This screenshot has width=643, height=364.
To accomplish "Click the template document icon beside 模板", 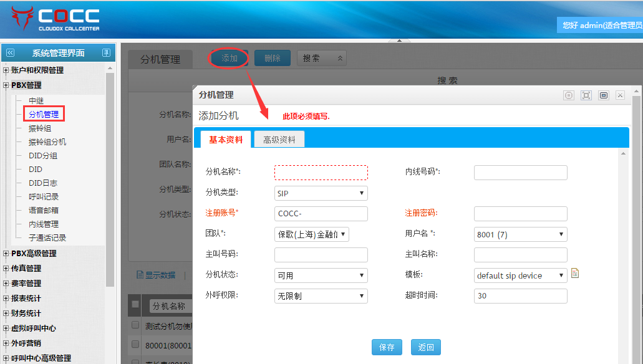I will click(575, 273).
